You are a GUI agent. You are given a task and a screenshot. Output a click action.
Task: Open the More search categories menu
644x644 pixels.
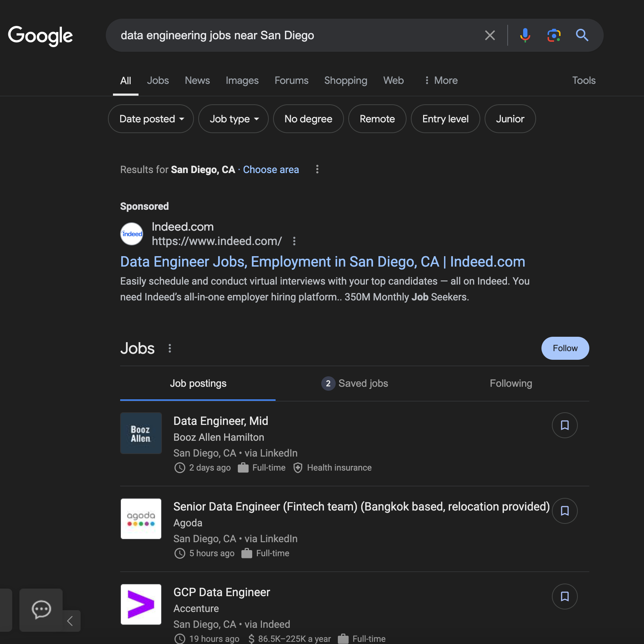441,80
